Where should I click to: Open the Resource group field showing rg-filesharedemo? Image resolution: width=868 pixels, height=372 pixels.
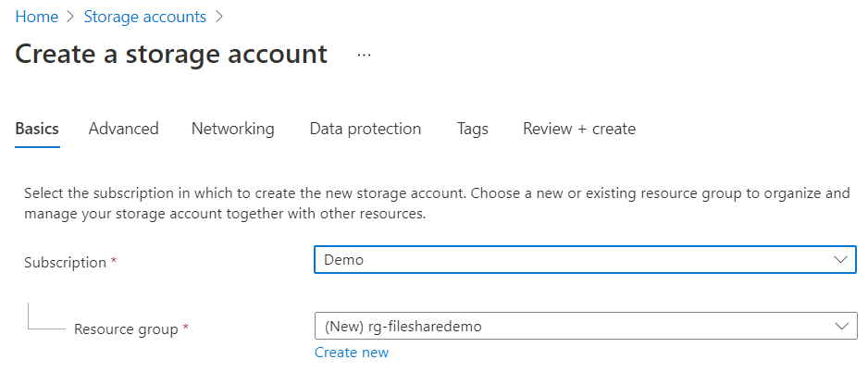pyautogui.click(x=574, y=326)
